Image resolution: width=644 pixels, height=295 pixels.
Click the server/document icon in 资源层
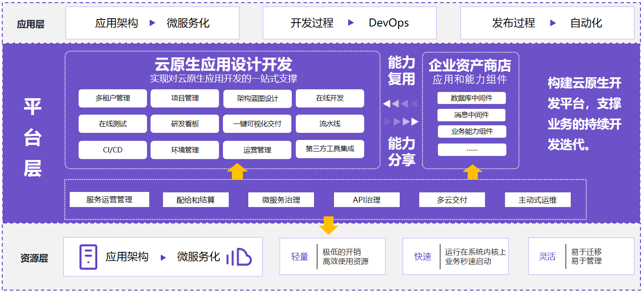88,257
